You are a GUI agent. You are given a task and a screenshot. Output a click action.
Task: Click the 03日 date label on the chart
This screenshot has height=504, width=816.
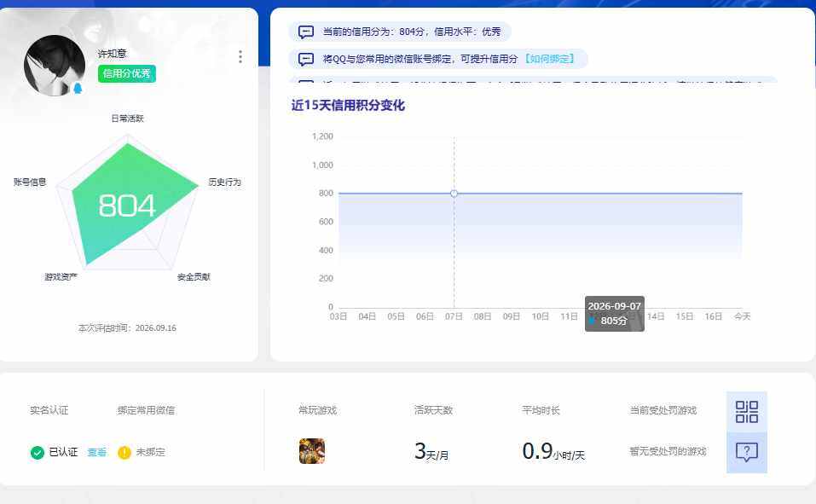point(339,316)
